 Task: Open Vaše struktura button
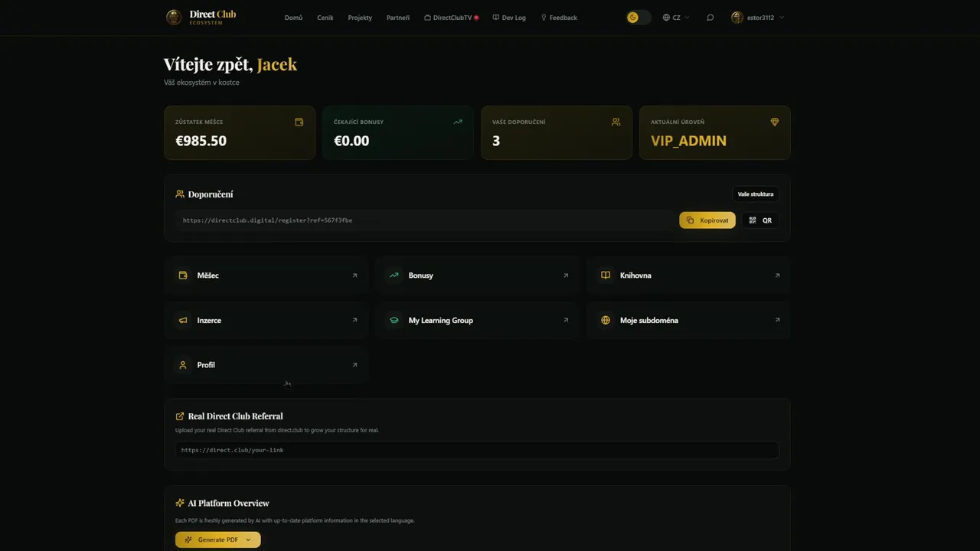click(x=756, y=194)
